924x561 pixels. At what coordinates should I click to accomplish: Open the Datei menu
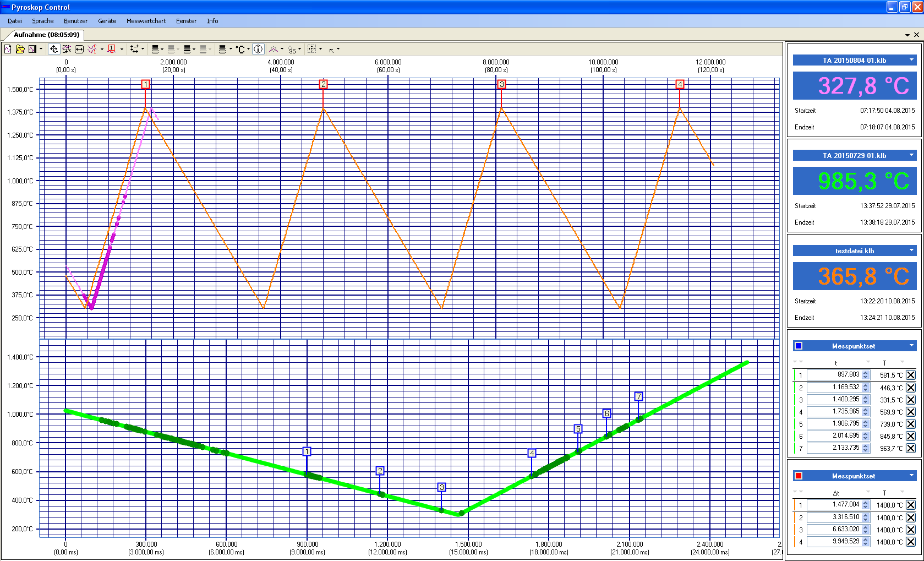click(15, 21)
